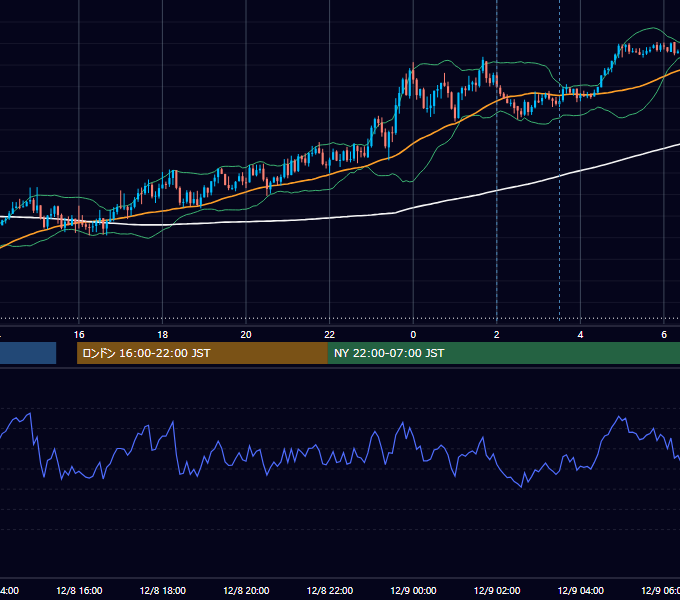Click the '12/9 00:00' date label
This screenshot has height=600, width=680.
(413, 591)
